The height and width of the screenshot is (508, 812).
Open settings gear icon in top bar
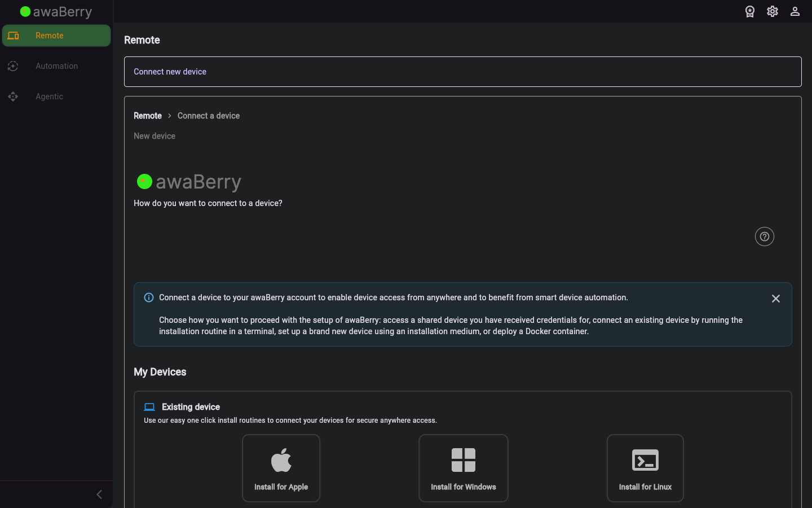[773, 11]
